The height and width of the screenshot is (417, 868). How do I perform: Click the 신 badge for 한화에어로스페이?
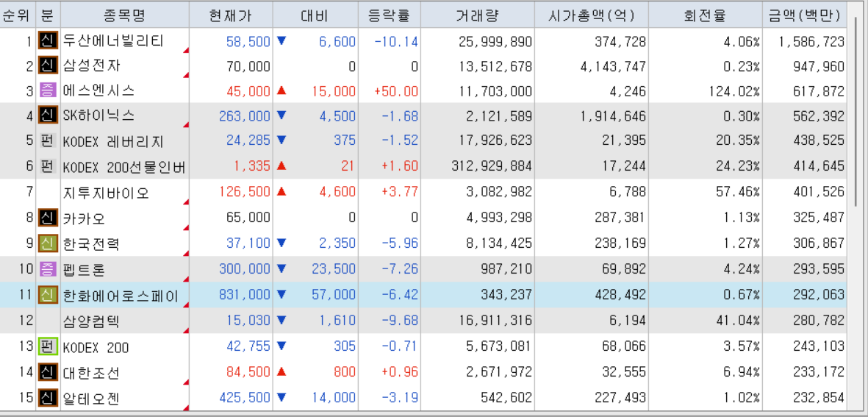click(48, 295)
